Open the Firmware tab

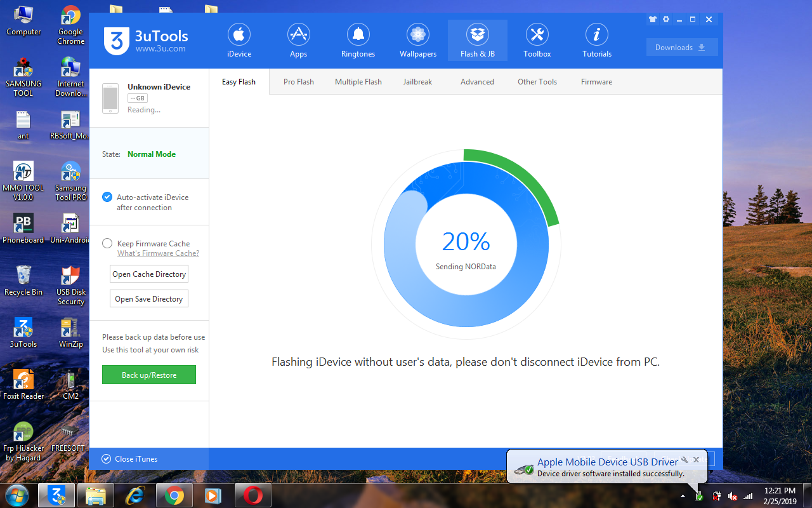(597, 82)
